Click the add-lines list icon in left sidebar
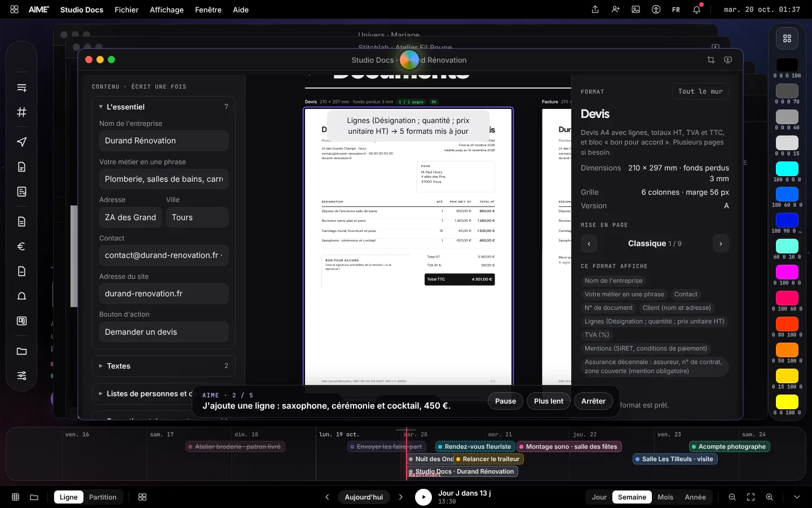The image size is (812, 508). tap(21, 87)
